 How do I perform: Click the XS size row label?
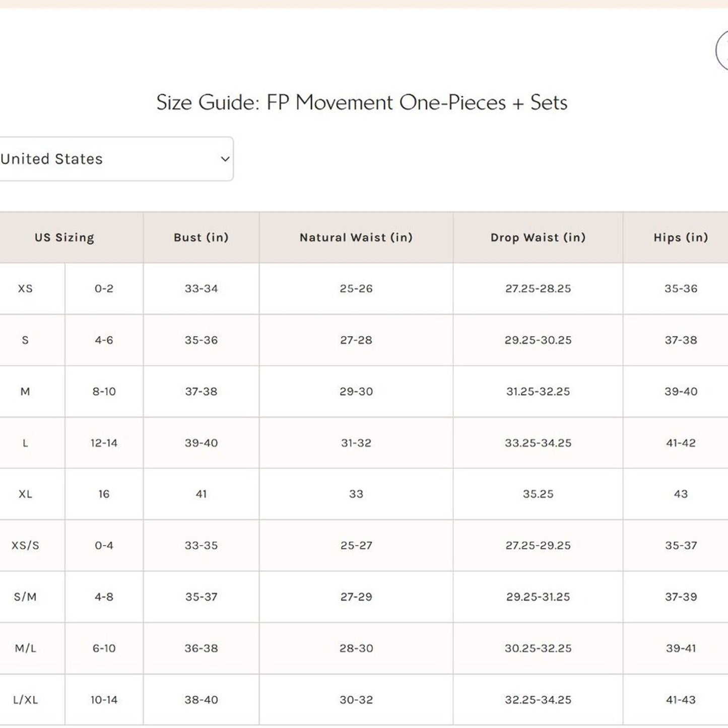pyautogui.click(x=25, y=289)
